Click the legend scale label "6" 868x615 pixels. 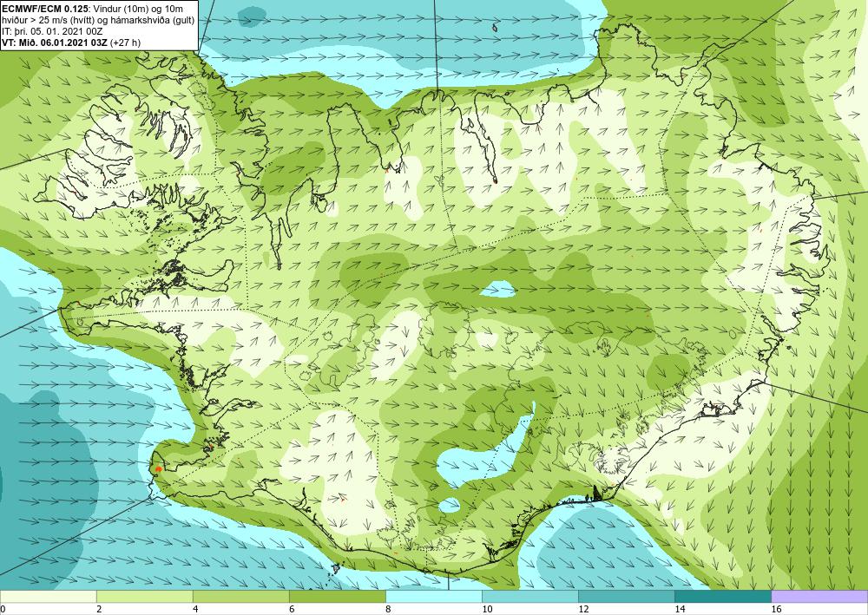click(292, 609)
